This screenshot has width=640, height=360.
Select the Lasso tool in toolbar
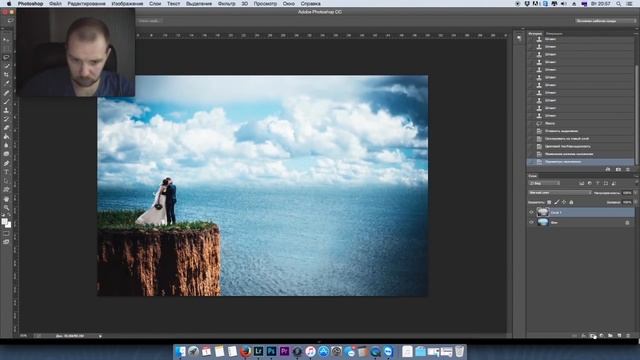(x=6, y=57)
